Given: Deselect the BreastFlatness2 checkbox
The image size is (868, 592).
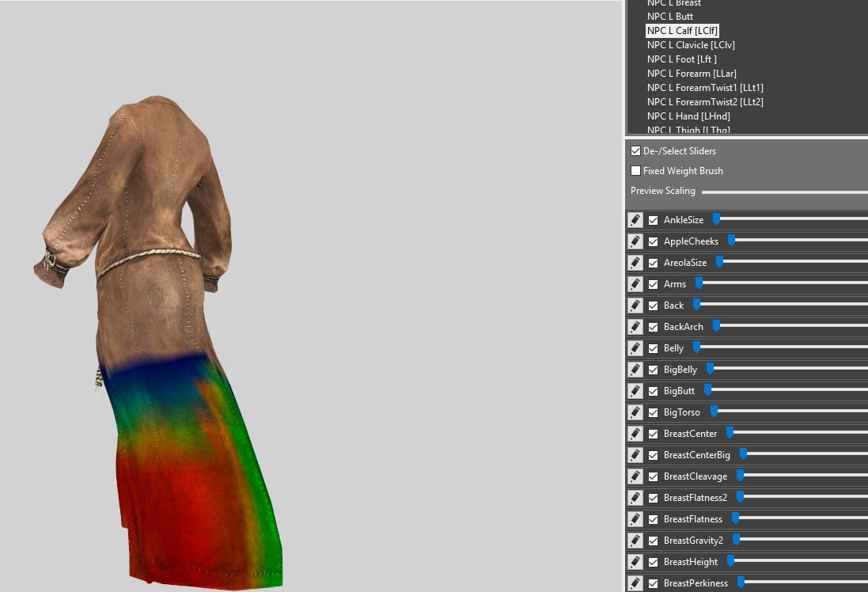Looking at the screenshot, I should [654, 498].
